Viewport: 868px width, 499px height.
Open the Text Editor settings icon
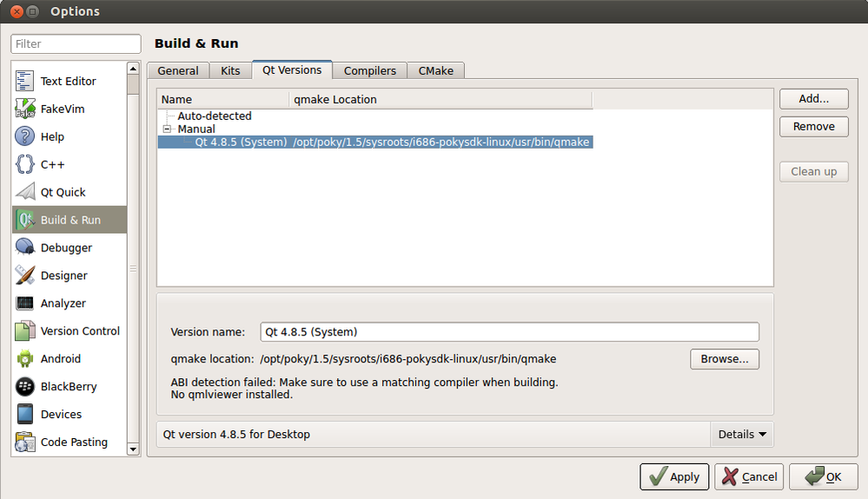click(x=25, y=81)
